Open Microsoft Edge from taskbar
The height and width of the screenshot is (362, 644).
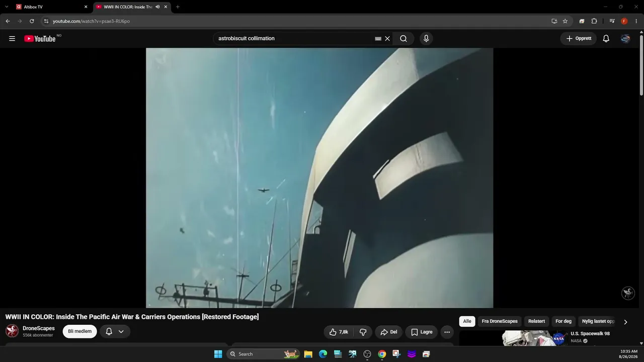[323, 354]
